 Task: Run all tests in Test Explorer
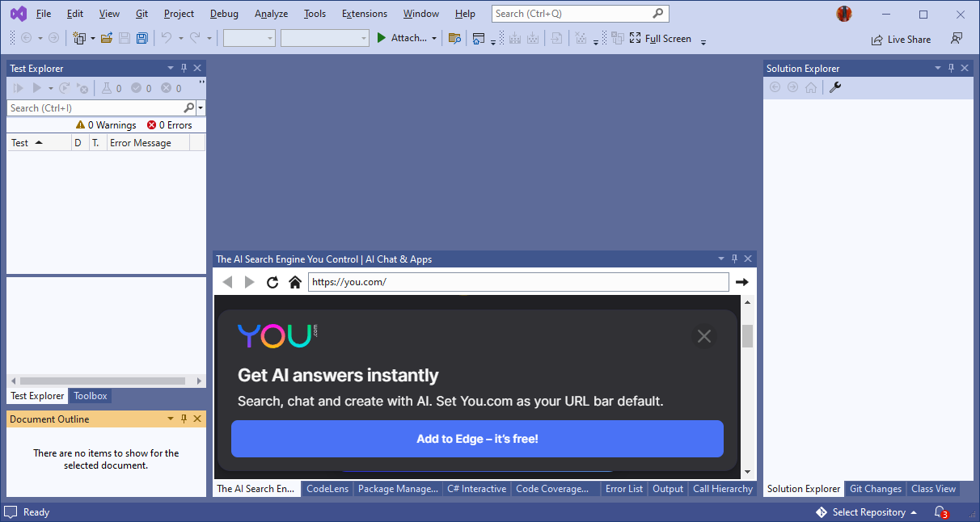pyautogui.click(x=17, y=88)
